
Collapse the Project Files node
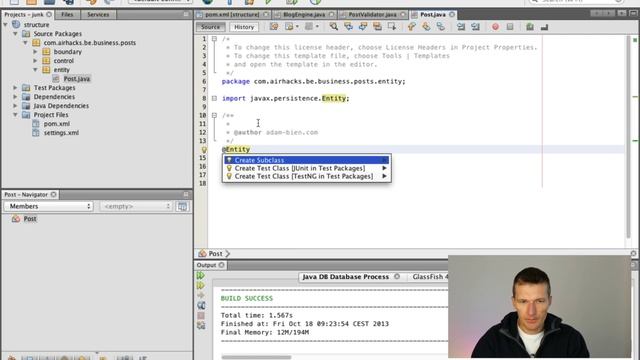[x=16, y=115]
